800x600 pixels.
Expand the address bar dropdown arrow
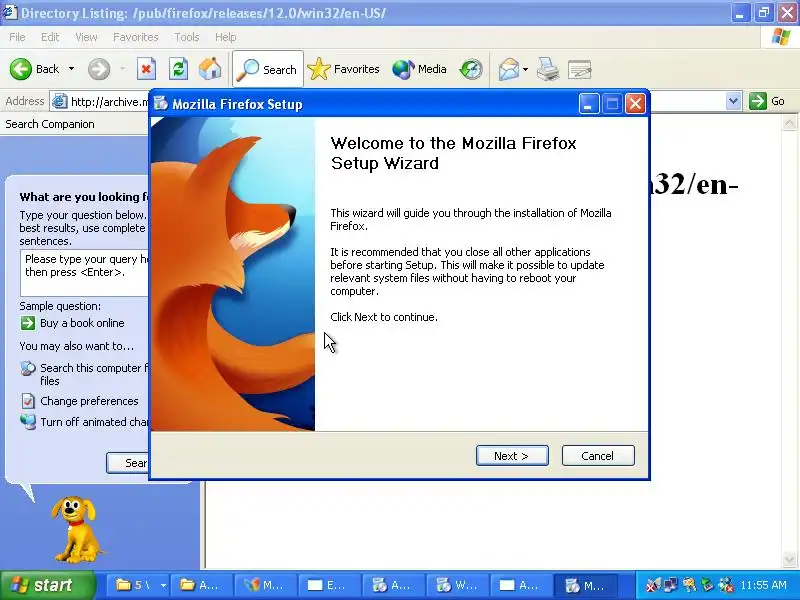pos(733,101)
